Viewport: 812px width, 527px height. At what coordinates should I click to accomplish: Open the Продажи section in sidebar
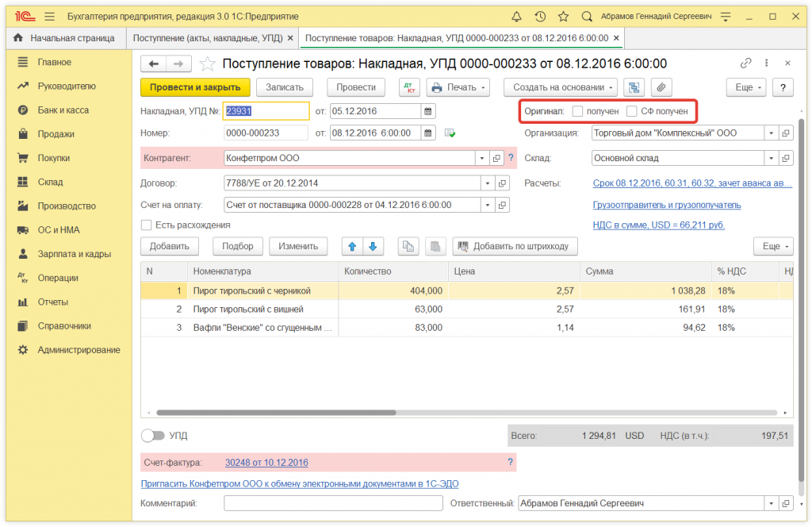point(56,134)
